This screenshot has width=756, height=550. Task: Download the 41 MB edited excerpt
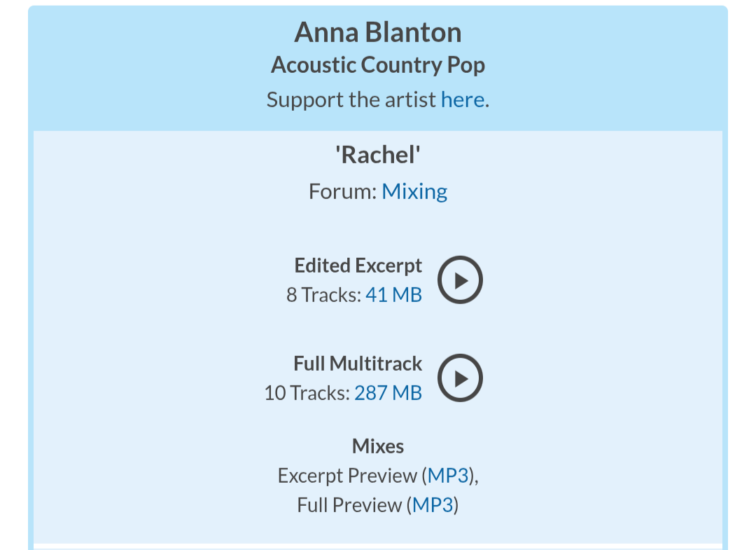393,295
